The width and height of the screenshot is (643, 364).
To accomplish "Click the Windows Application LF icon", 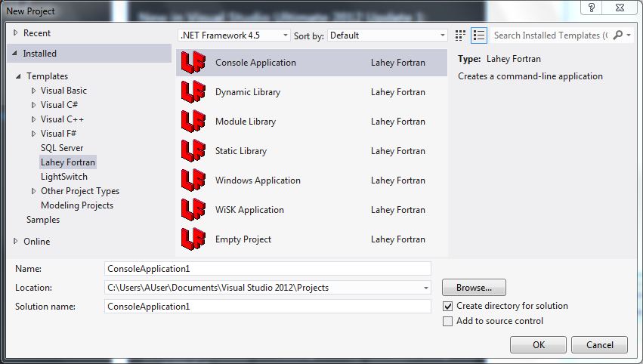I will 193,180.
